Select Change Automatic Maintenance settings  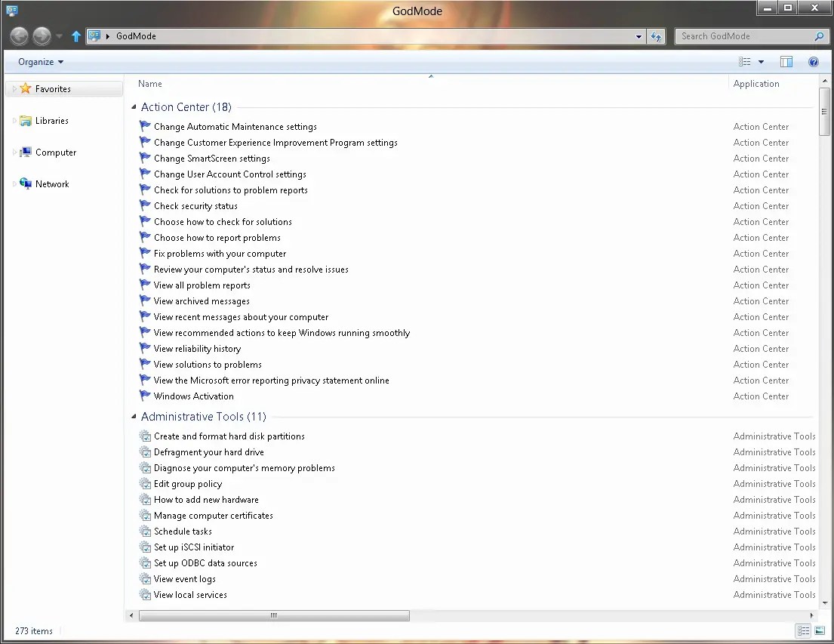pos(235,127)
